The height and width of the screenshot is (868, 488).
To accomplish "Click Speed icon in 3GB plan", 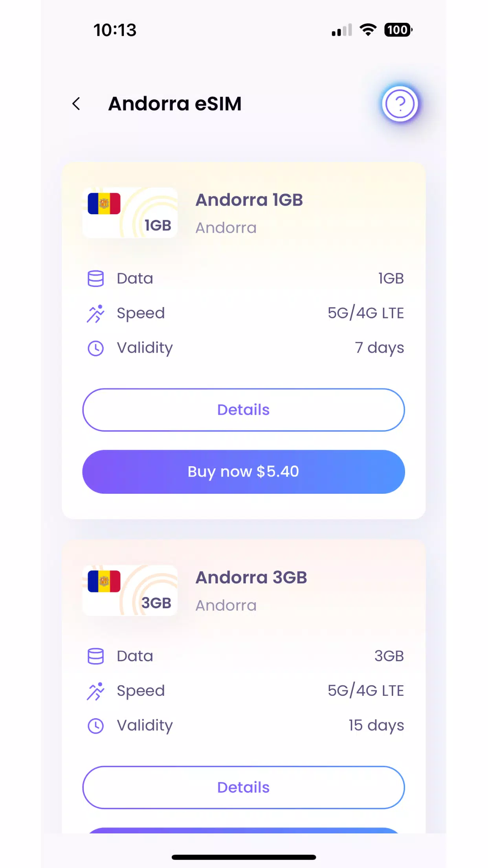I will [x=95, y=691].
